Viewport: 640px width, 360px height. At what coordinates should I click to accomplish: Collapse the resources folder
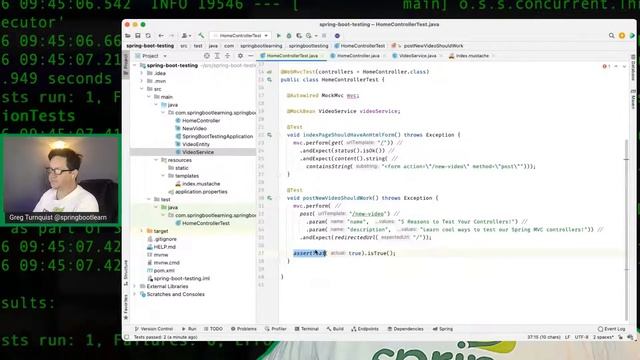[x=156, y=160]
